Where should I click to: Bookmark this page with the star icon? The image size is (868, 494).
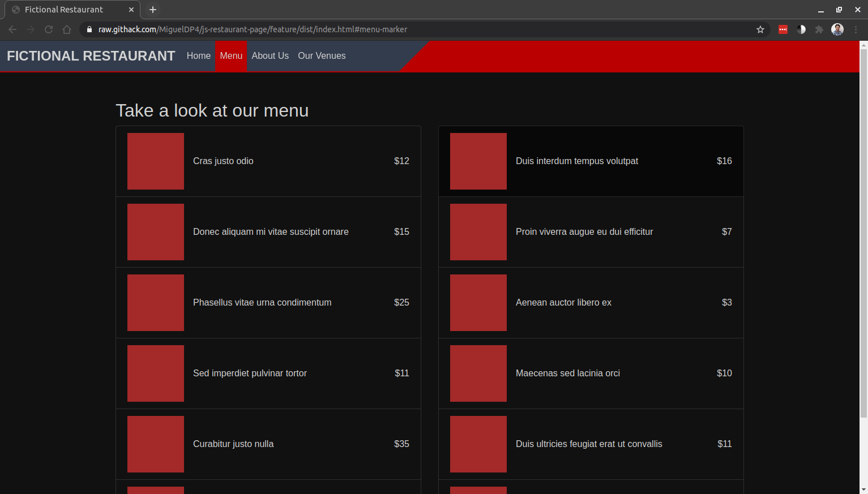(760, 29)
